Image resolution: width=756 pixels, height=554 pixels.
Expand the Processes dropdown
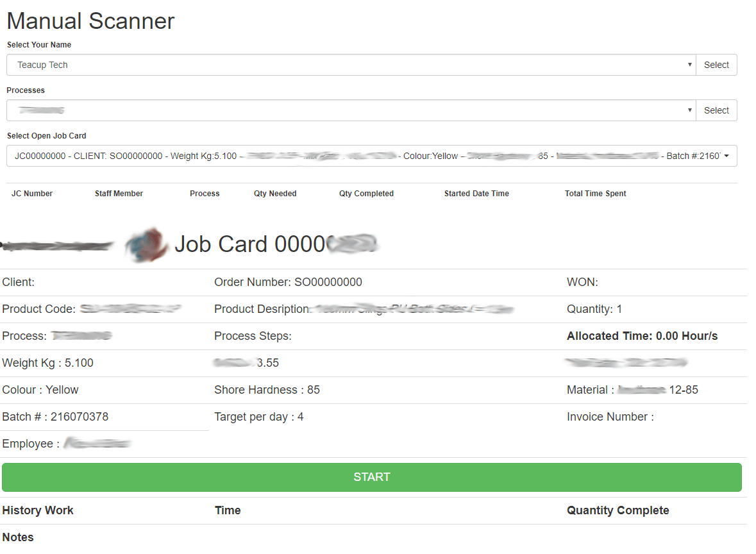351,110
